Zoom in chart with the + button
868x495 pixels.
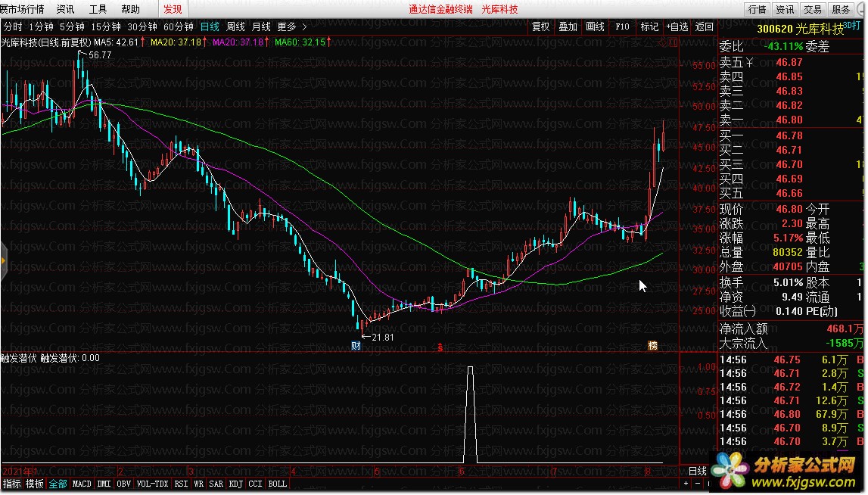point(686,484)
